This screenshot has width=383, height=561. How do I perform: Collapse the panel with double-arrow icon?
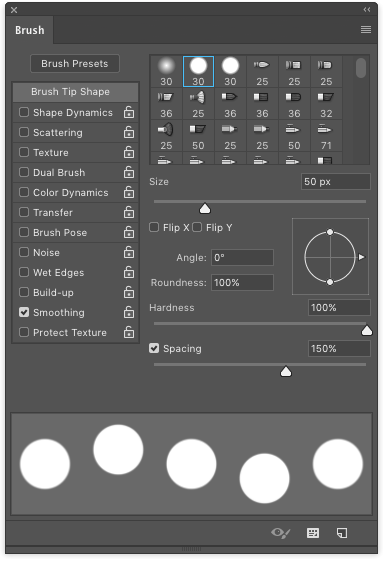pyautogui.click(x=367, y=10)
